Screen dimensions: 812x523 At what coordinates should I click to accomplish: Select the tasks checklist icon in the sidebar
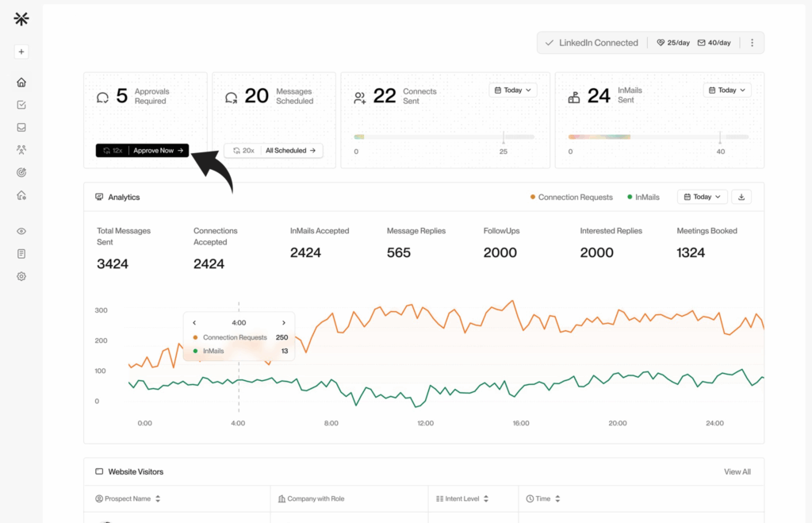[x=21, y=104]
